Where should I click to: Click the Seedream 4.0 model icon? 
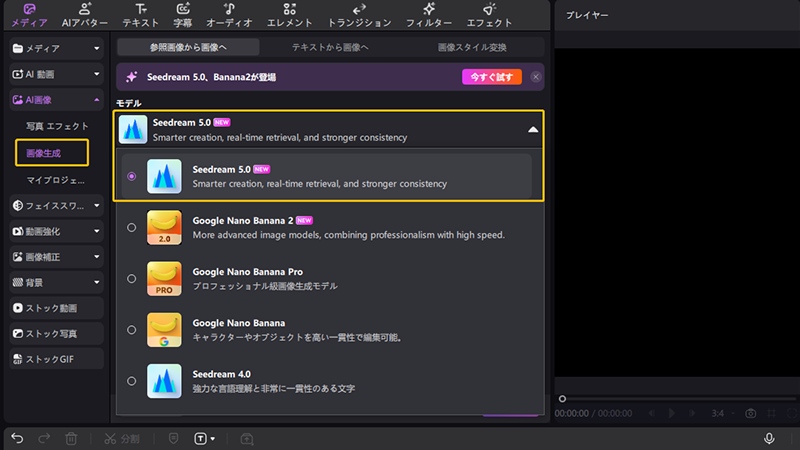[164, 381]
